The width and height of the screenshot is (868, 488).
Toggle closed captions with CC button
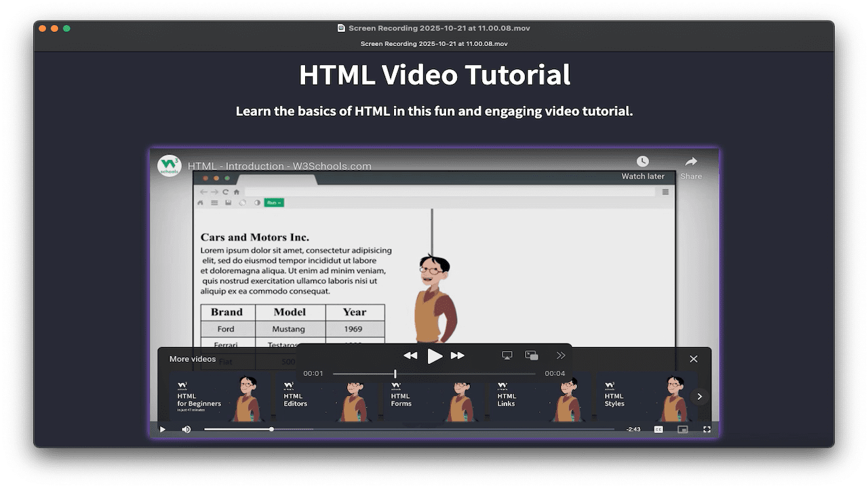pyautogui.click(x=658, y=429)
